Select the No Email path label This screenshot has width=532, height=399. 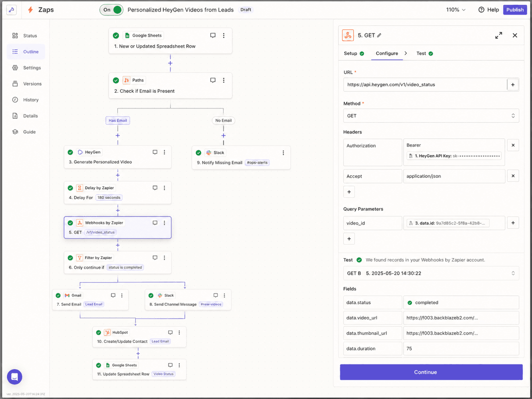(x=223, y=121)
